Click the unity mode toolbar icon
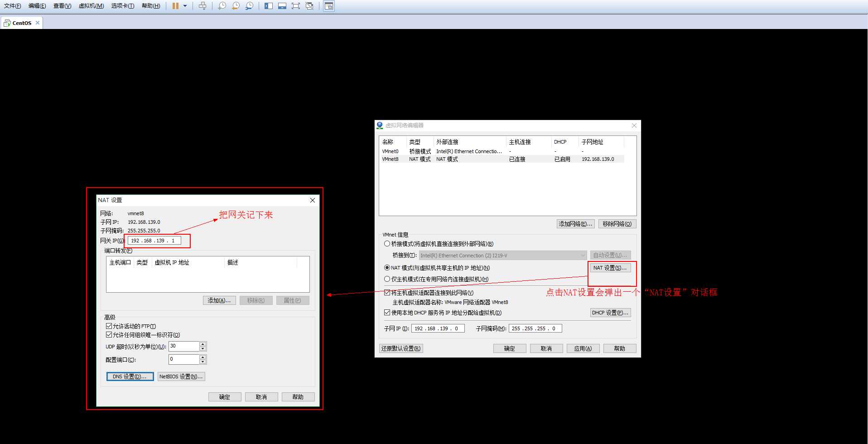 coord(309,6)
